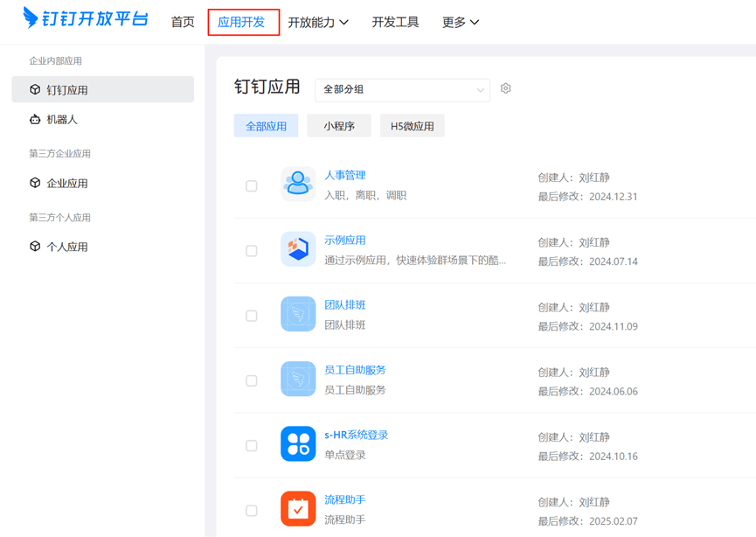Open the 团队排班 app link
The image size is (756, 537).
pos(345,305)
